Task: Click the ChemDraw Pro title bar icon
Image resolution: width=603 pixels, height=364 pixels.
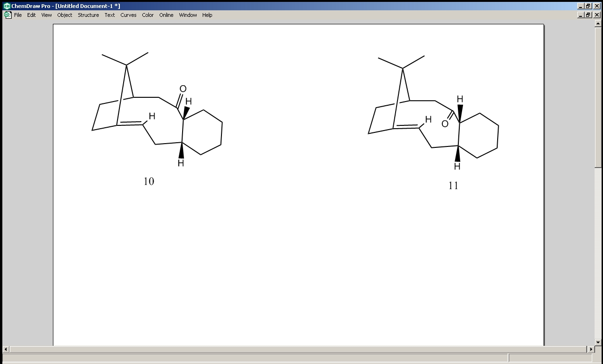Action: click(x=7, y=6)
